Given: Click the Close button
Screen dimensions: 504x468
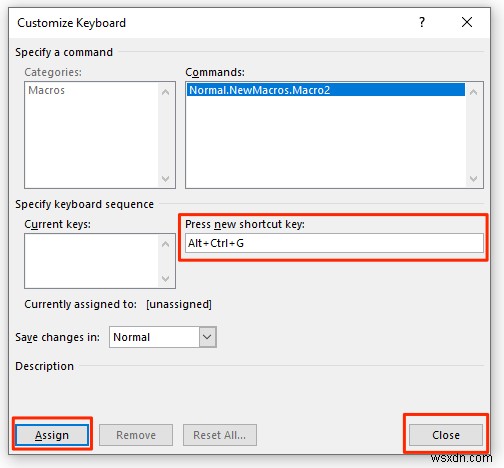Looking at the screenshot, I should pyautogui.click(x=446, y=435).
